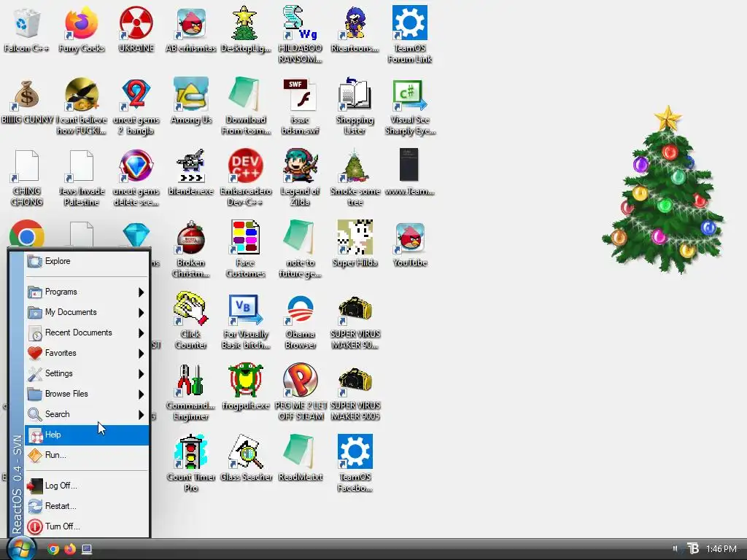Click Explore in the start menu
Screen dimensions: 747x560
(87, 261)
